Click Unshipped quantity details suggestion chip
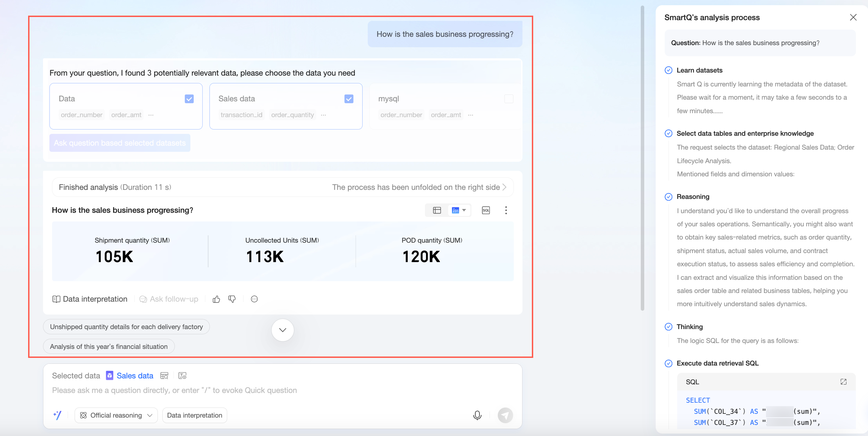This screenshot has width=868, height=436. 126,327
